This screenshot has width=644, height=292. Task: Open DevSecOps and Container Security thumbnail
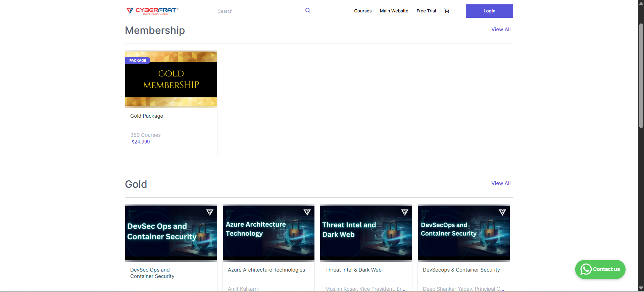point(464,233)
